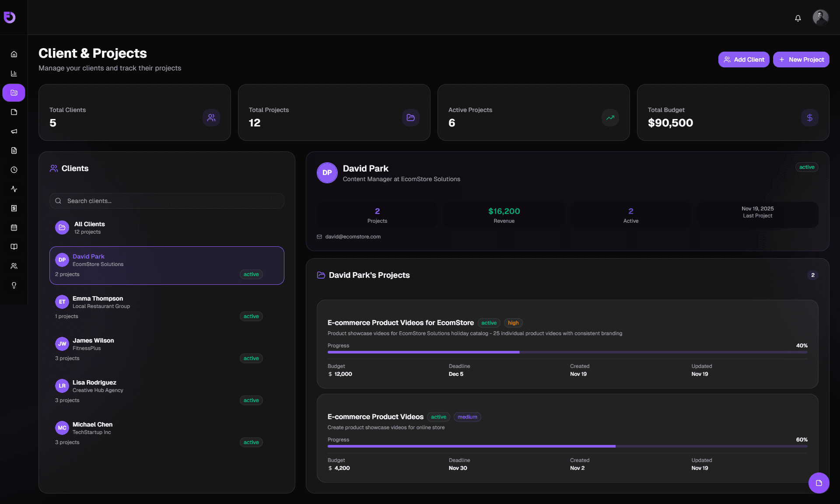Screen dimensions: 840x504
Task: Click the 40% progress bar
Action: pos(567,352)
